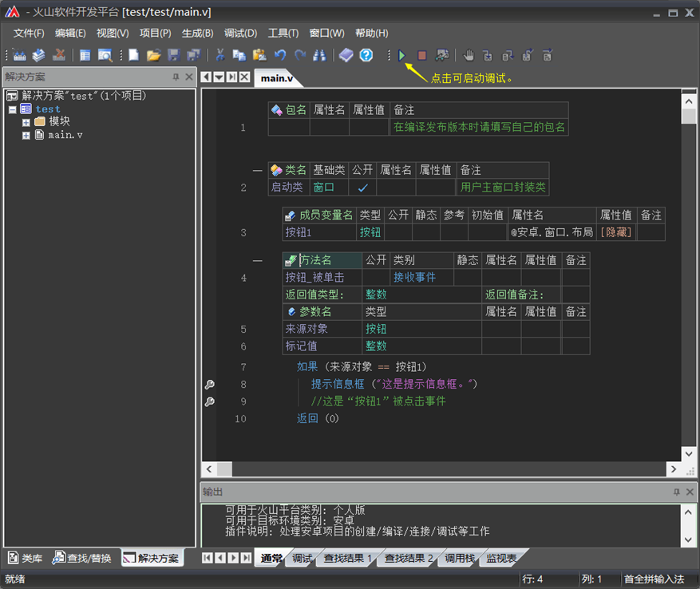Toggle pin on the 输出 panel
The height and width of the screenshot is (589, 700).
[677, 492]
